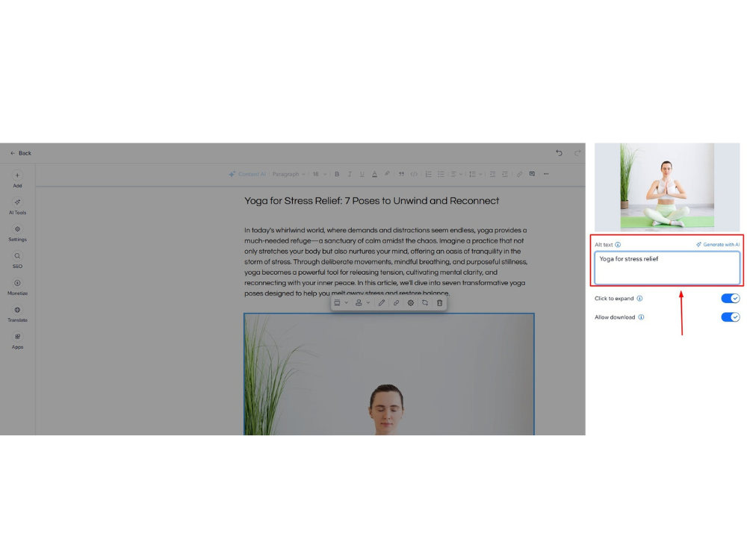Viewport: 747px width, 560px height.
Task: Insert a code snippet block
Action: (x=414, y=174)
